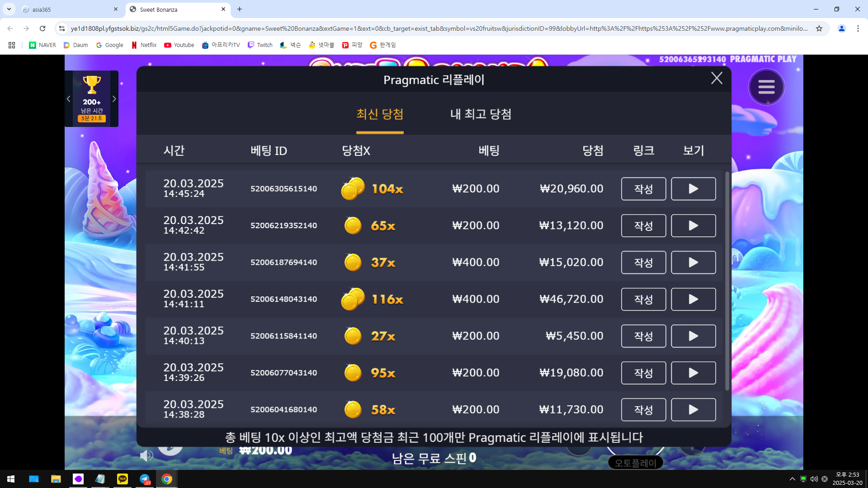Toggle the game sound speaker icon
This screenshot has height=488, width=868.
point(146,455)
